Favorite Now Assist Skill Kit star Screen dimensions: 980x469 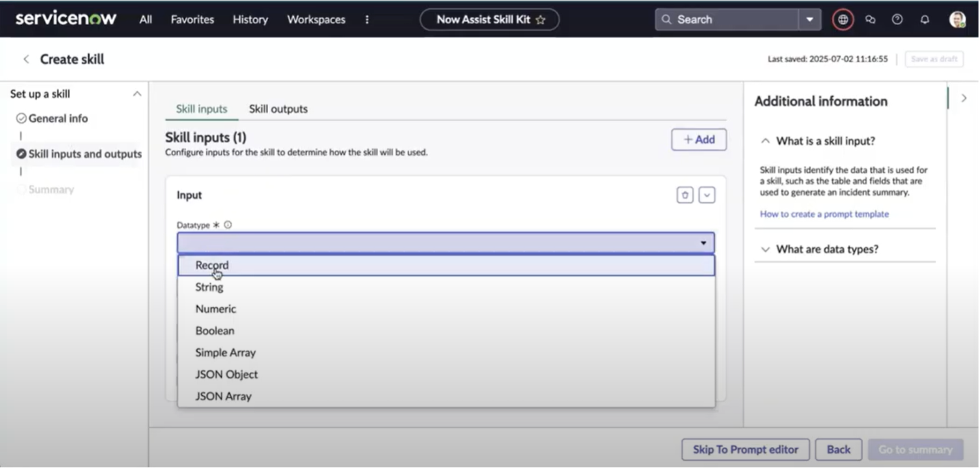pyautogui.click(x=541, y=20)
